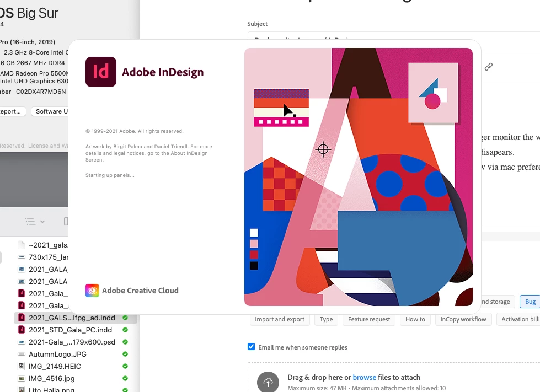
Task: Click the upload cloud icon in attachment area
Action: (268, 382)
